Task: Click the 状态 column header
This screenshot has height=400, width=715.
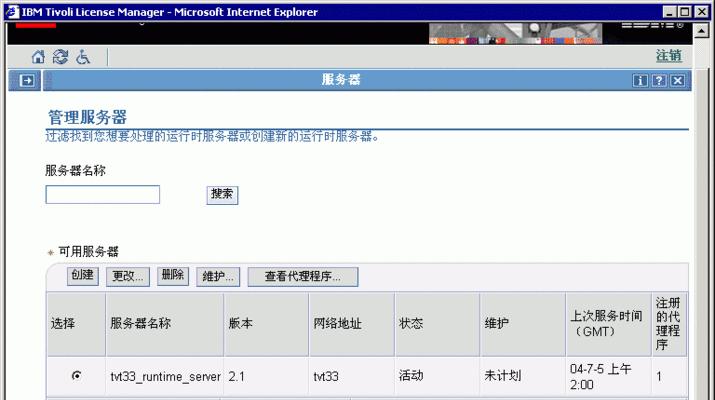Action: click(x=437, y=324)
